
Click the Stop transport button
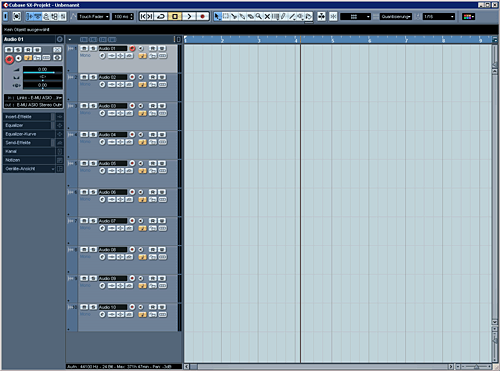pyautogui.click(x=175, y=16)
